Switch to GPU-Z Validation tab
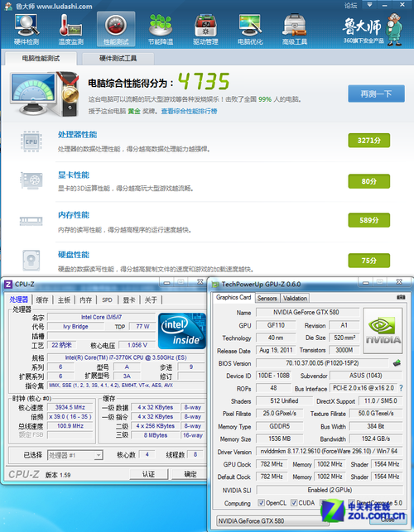Image resolution: width=414 pixels, height=532 pixels. [295, 298]
